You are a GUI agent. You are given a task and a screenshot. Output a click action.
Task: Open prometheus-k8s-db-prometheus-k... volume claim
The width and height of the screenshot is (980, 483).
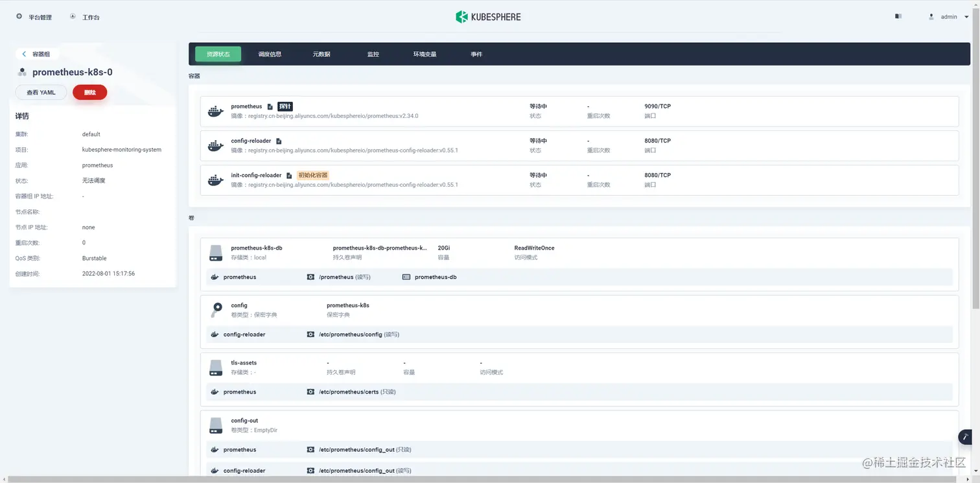tap(380, 248)
